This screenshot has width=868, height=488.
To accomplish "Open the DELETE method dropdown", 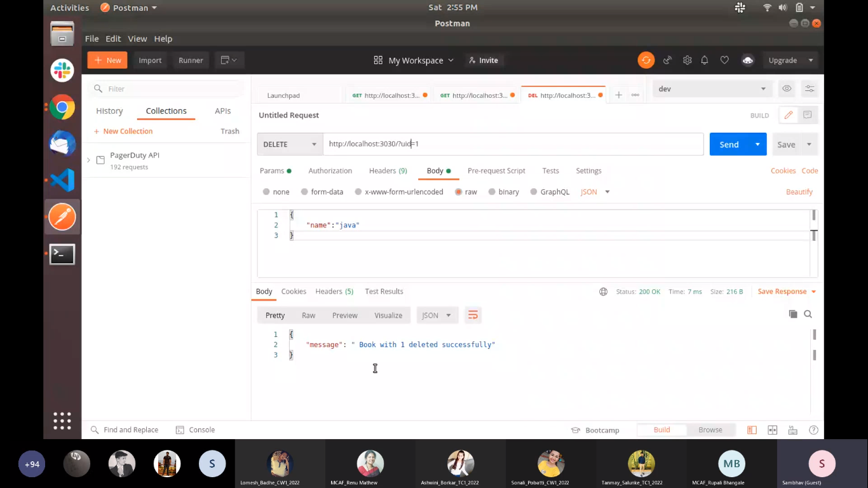I will 290,144.
